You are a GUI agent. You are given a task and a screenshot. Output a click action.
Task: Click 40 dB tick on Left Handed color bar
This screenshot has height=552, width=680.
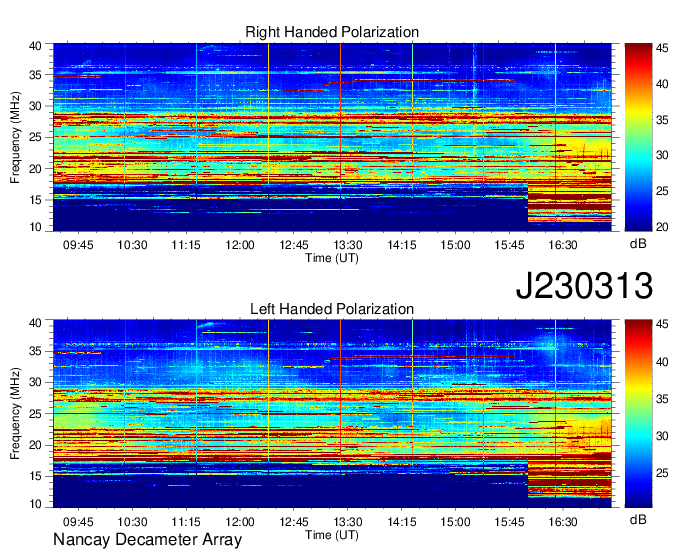[662, 362]
